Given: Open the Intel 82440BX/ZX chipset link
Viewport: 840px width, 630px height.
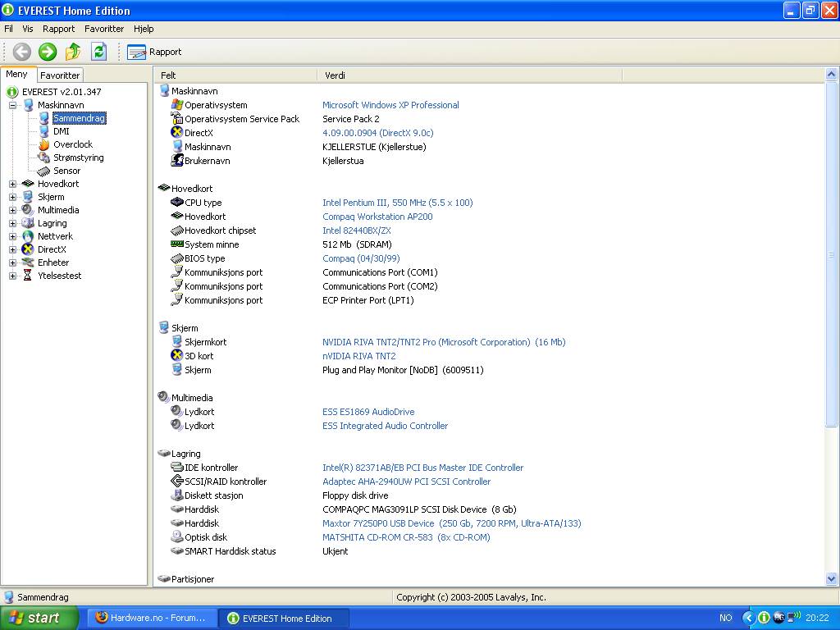Looking at the screenshot, I should (356, 231).
